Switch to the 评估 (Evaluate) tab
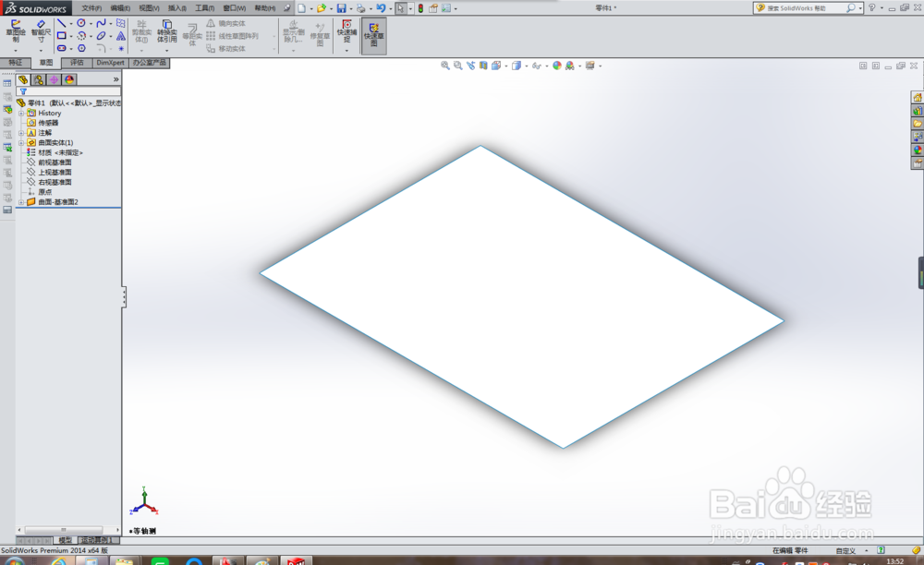This screenshot has width=924, height=565. click(x=78, y=63)
